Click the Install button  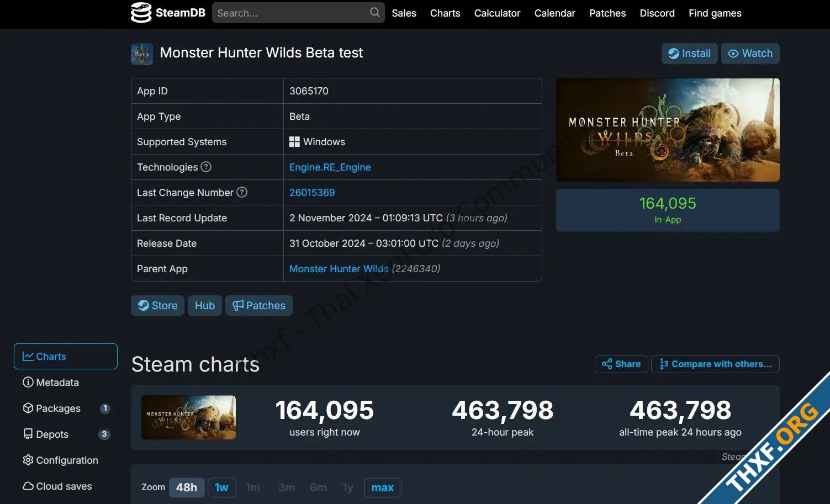(689, 54)
